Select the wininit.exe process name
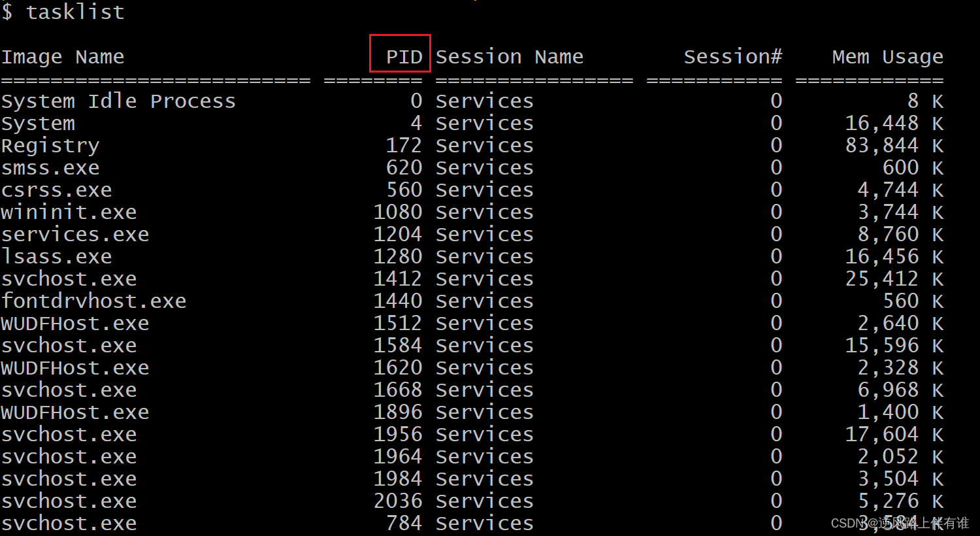The image size is (980, 536). [69, 212]
